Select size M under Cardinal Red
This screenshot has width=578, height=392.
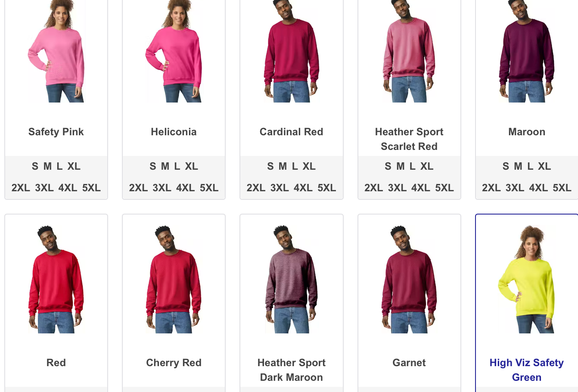pos(283,166)
